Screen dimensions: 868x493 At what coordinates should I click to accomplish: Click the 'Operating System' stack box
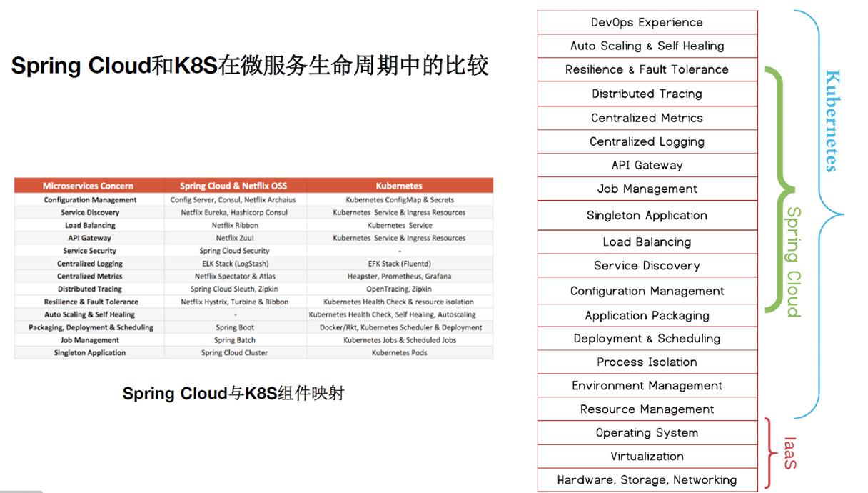647,432
